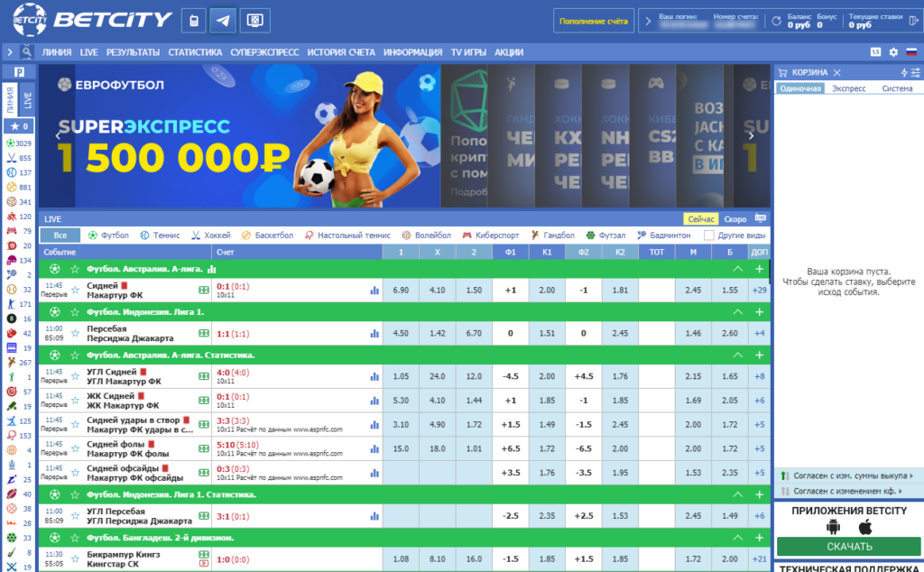Screen dimensions: 924x572
Task: Favorite Бикрампур Кингз match star
Action: (75, 559)
